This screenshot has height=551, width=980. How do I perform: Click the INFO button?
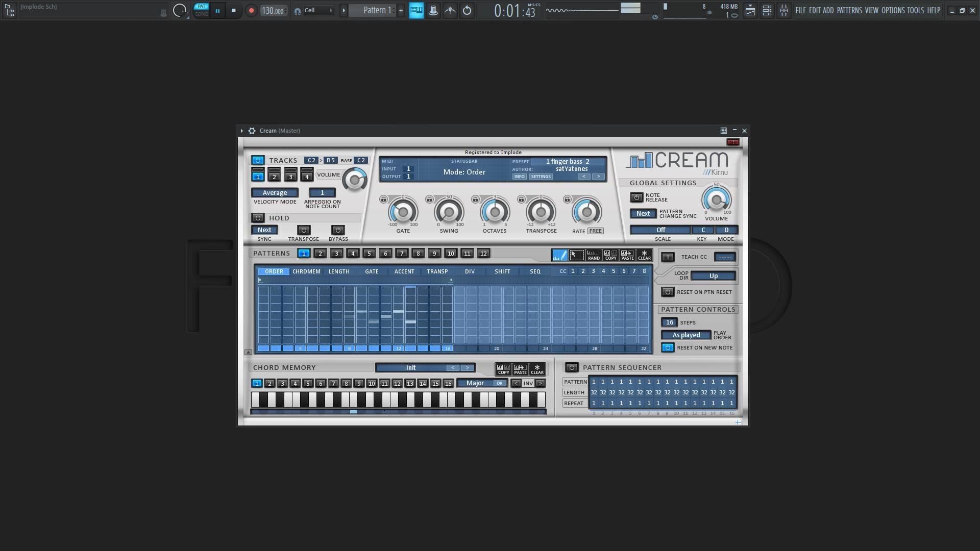click(520, 177)
